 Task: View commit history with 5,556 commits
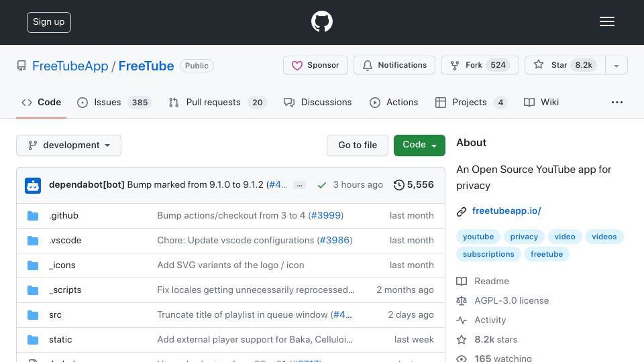(414, 185)
